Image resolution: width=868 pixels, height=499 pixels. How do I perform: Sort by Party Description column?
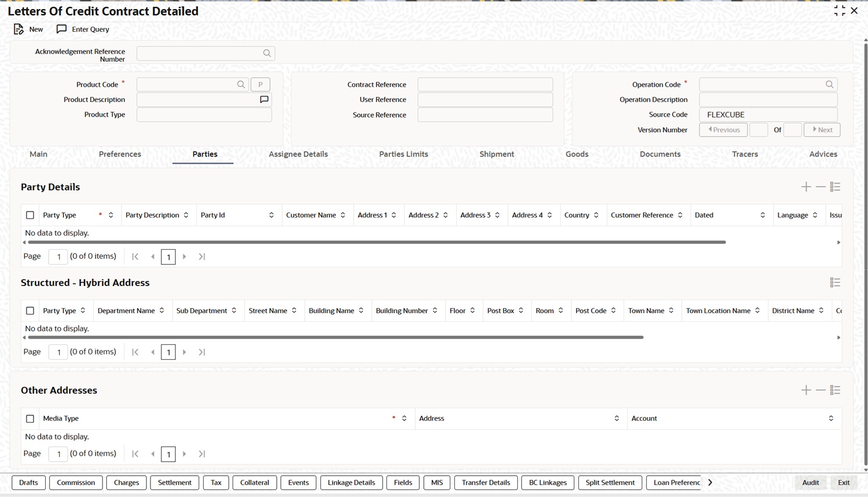pos(186,215)
